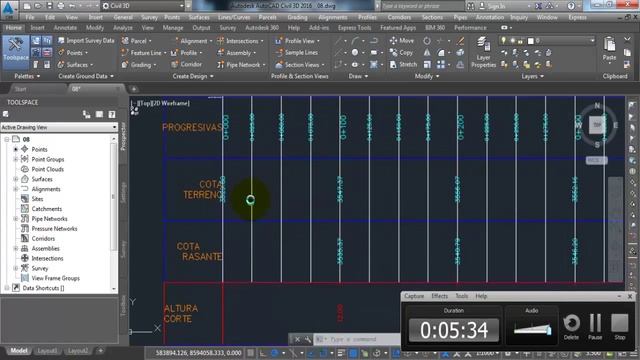Switch to the Output ribbon tab

tap(201, 27)
